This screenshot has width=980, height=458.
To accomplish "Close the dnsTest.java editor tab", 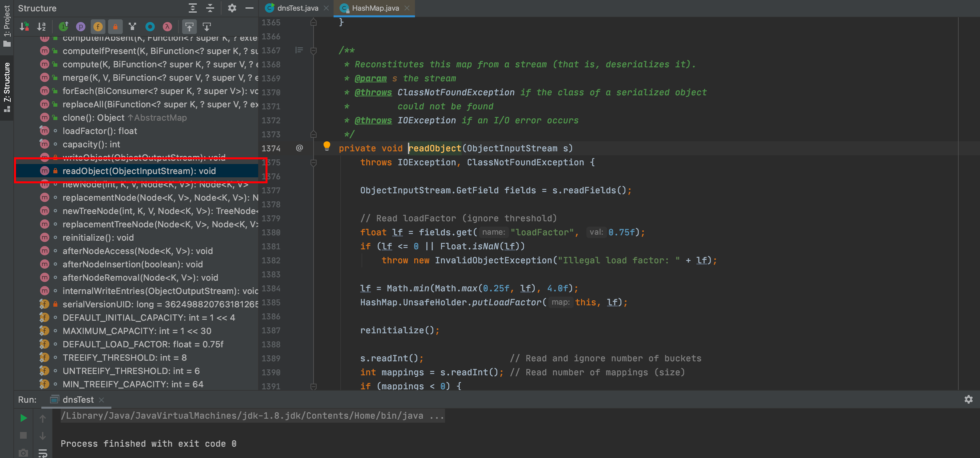I will [x=327, y=8].
